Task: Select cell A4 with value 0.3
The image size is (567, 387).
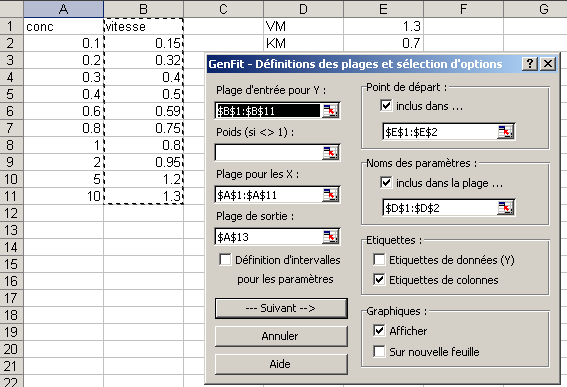Action: (63, 77)
